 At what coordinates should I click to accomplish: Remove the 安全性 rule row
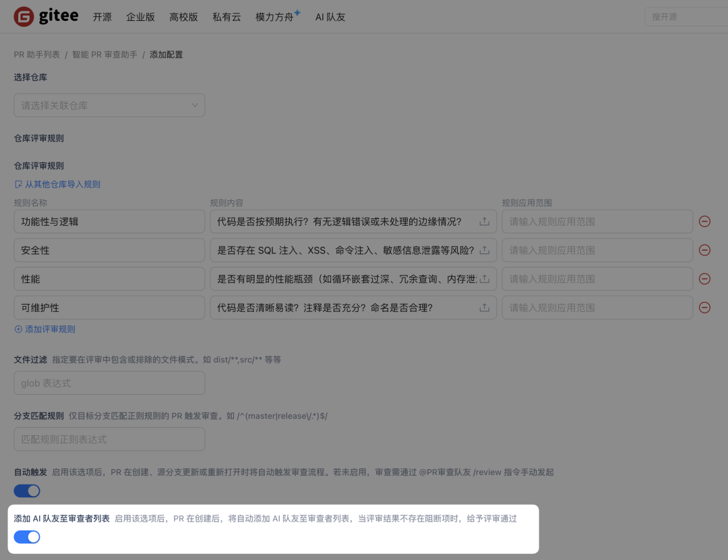coord(705,250)
